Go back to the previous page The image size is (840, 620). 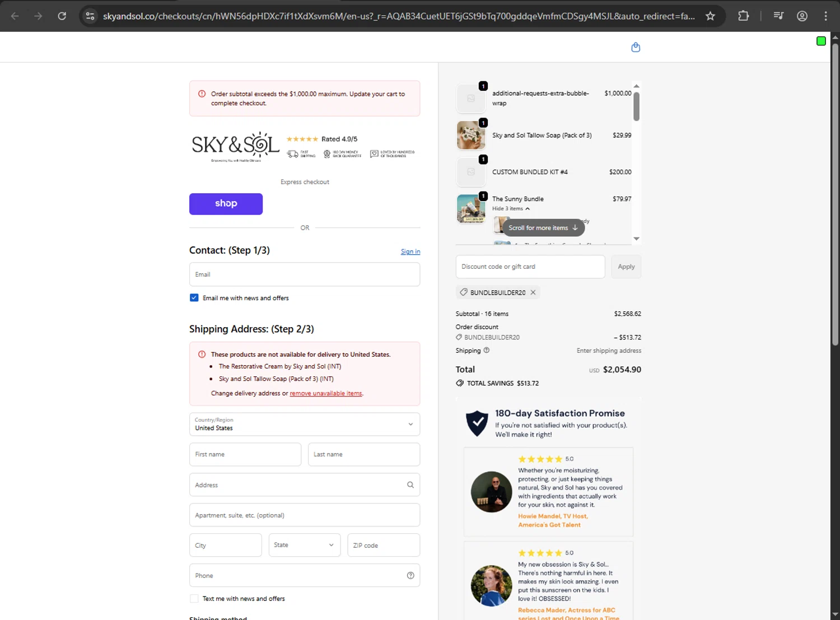click(15, 16)
